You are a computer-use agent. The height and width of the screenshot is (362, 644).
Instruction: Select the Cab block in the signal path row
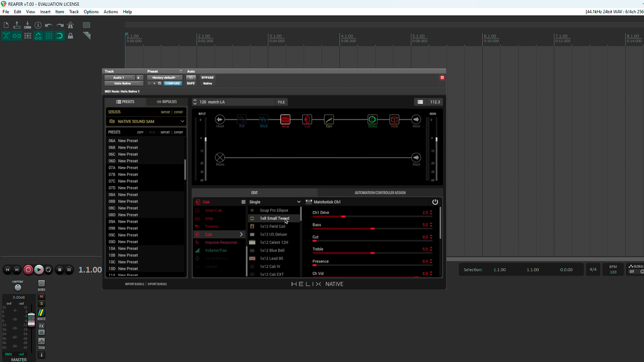(307, 120)
